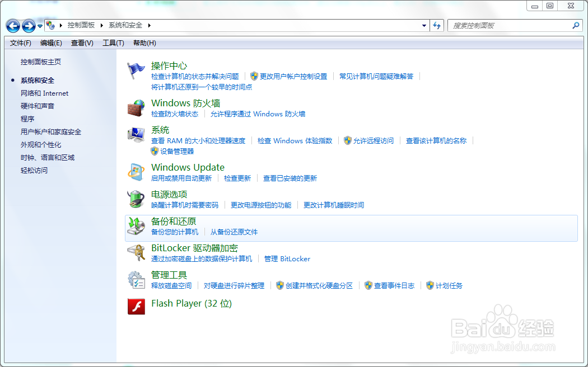Open the 工具(T) menu
The image size is (588, 367).
tap(113, 43)
